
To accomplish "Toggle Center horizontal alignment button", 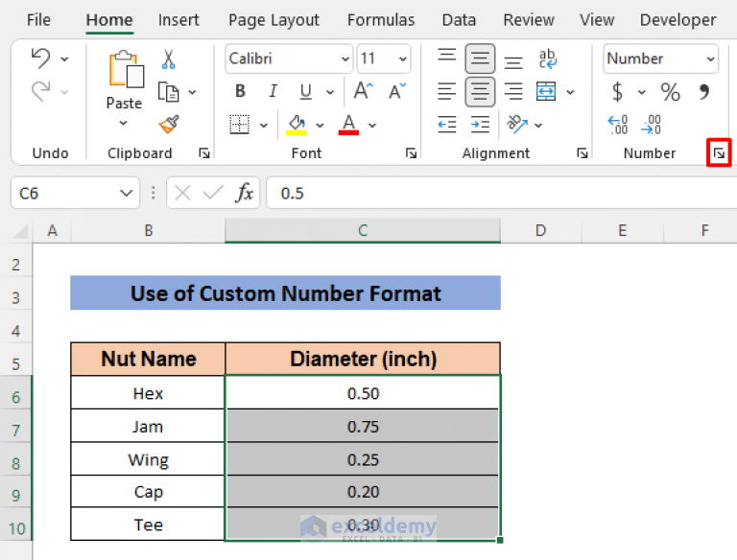I will 480,92.
